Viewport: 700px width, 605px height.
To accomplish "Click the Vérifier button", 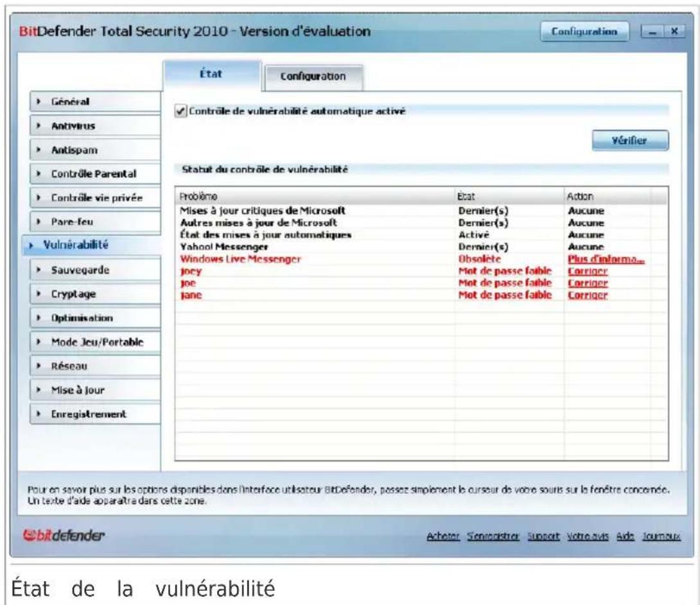I will 630,141.
